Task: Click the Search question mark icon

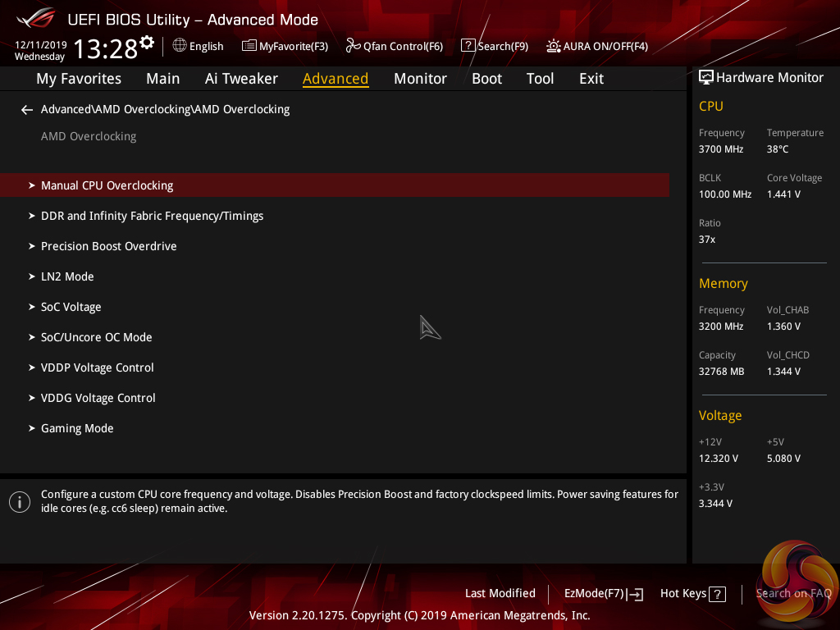Action: click(x=468, y=46)
